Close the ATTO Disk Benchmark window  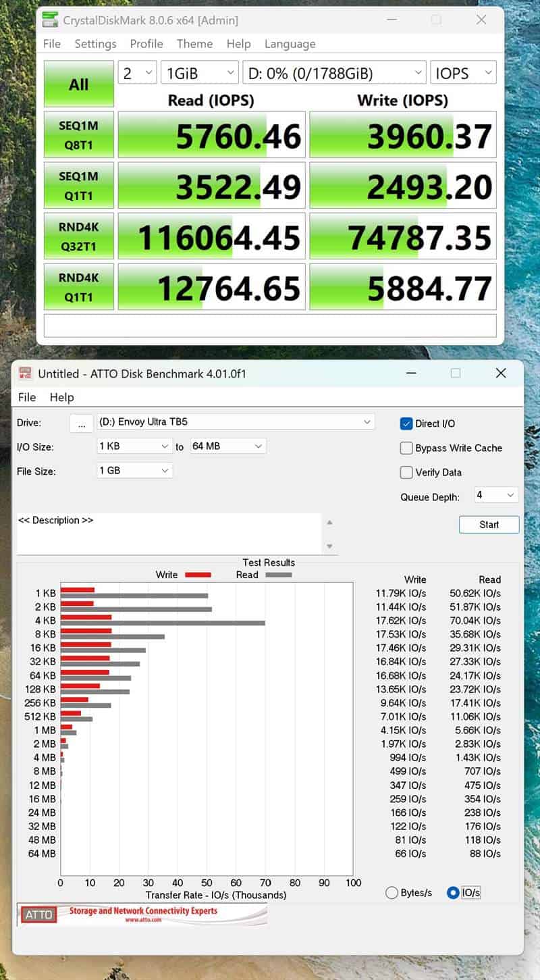point(500,373)
